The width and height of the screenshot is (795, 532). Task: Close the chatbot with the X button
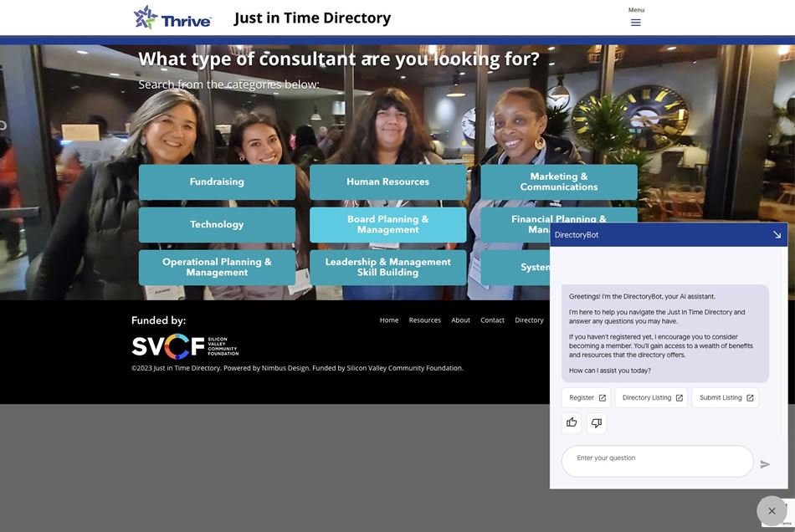pyautogui.click(x=772, y=510)
